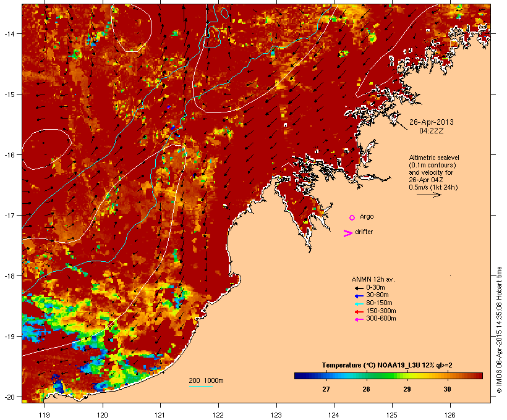
Task: Click the '300-600m' depth label
Action: (381, 319)
